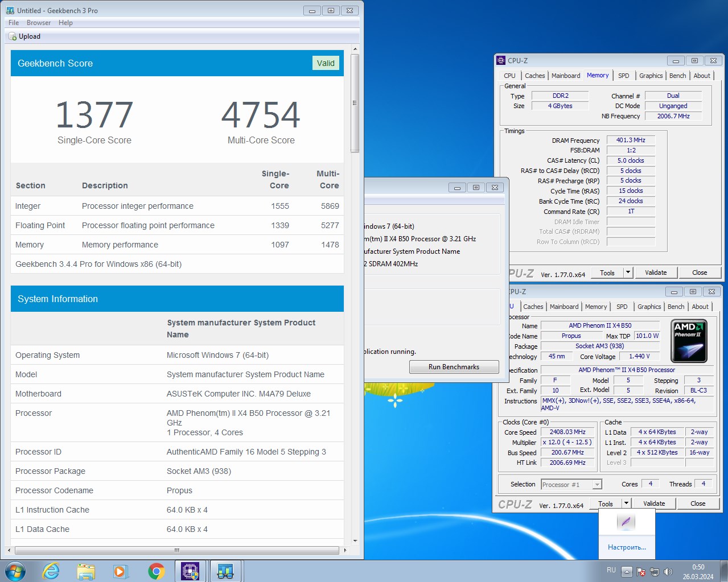The width and height of the screenshot is (728, 582).
Task: Open Bench tab in upper CPU-Z window
Action: click(x=677, y=76)
